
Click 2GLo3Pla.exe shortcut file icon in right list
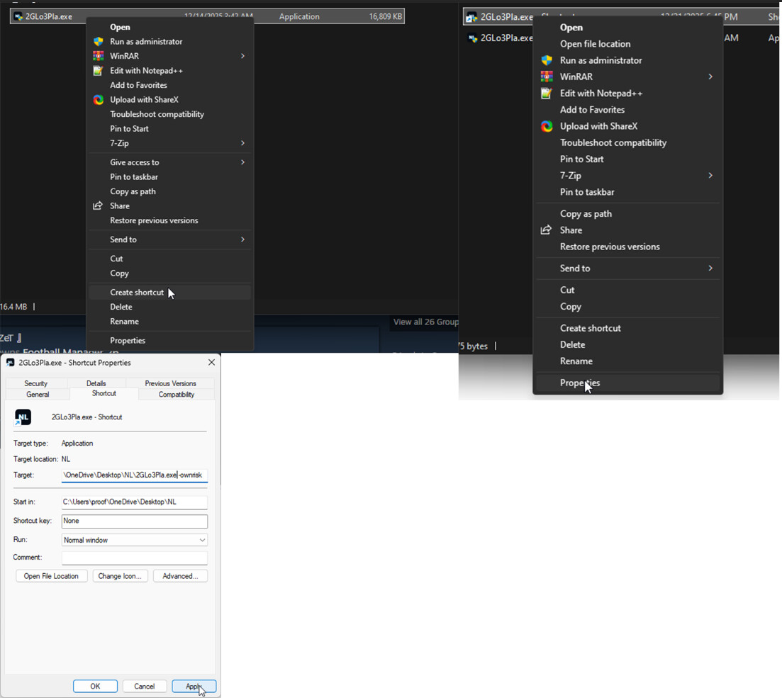[x=471, y=17]
